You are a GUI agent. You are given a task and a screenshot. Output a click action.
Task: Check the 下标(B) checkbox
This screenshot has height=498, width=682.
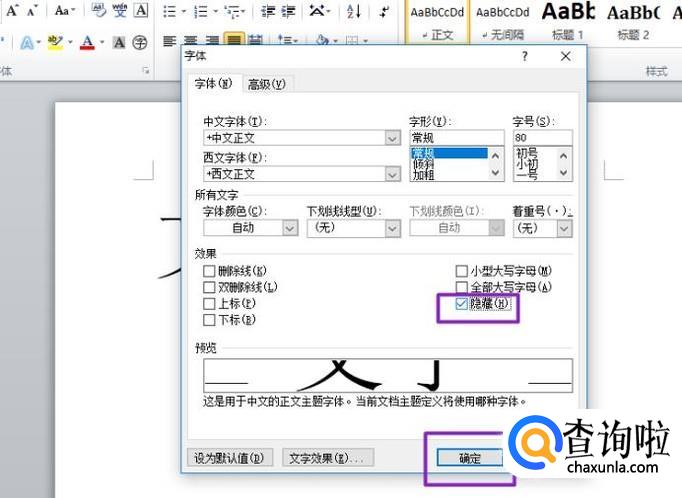(209, 320)
